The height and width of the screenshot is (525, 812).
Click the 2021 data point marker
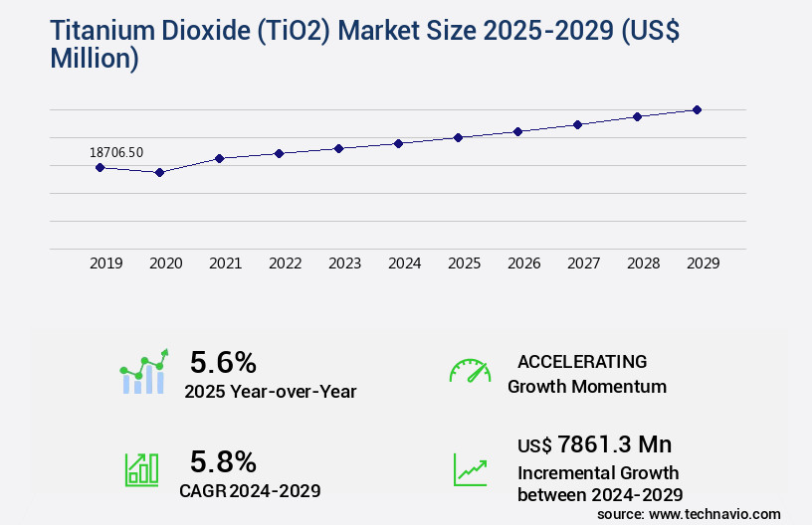click(x=219, y=158)
